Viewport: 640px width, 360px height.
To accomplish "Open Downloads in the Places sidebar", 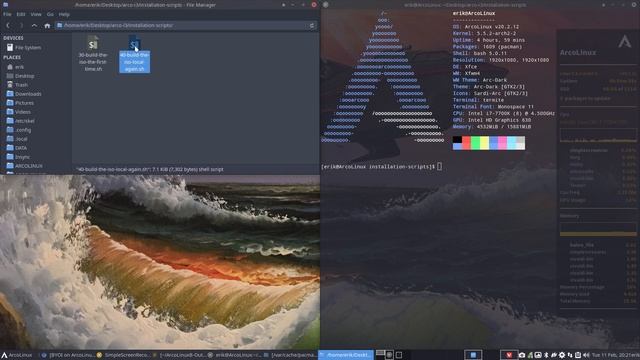I will (x=24, y=94).
